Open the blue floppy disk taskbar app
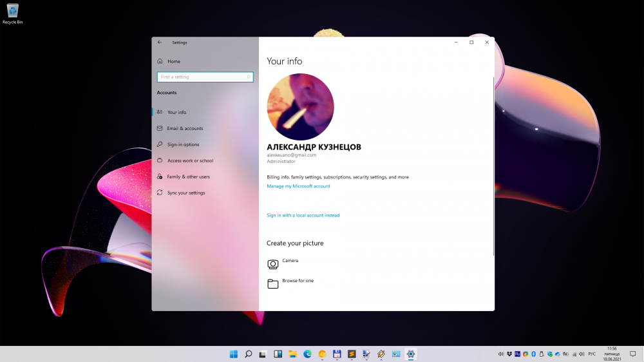Screen dimensions: 644x362 tap(337, 354)
